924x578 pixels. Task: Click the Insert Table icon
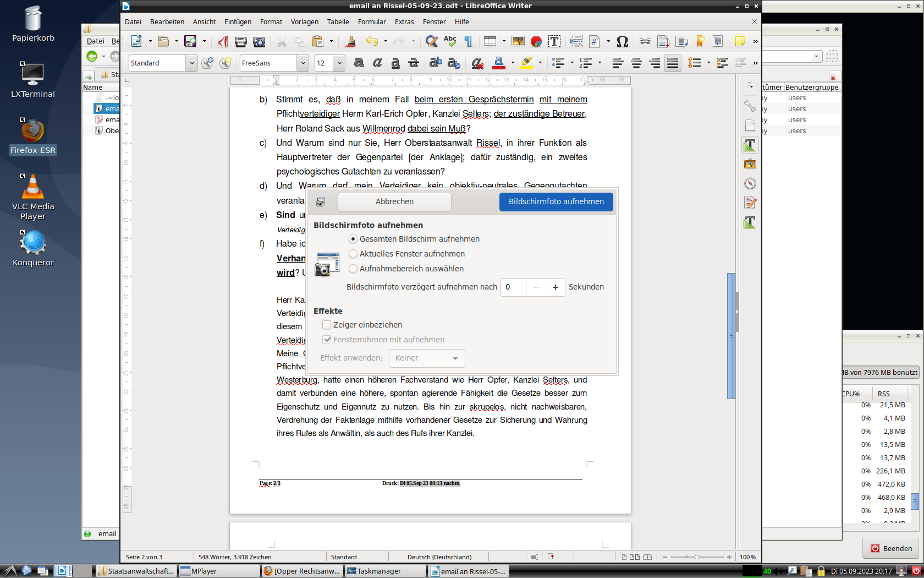[x=490, y=41]
